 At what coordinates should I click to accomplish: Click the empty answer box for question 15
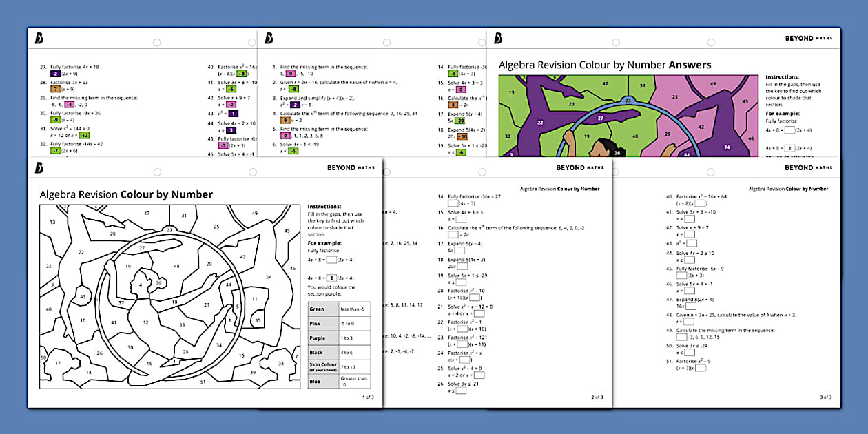459,220
